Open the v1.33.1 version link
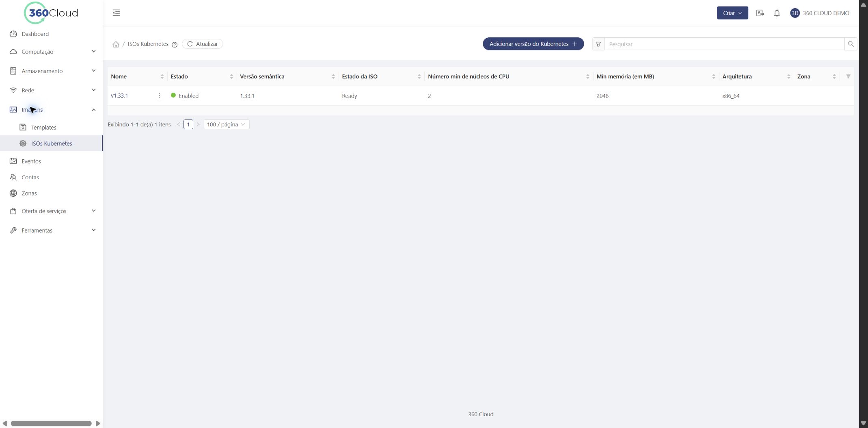This screenshot has height=428, width=868. (x=119, y=96)
